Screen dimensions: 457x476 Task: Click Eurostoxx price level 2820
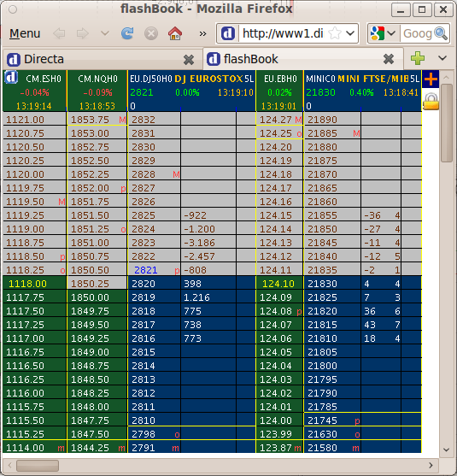coord(144,284)
